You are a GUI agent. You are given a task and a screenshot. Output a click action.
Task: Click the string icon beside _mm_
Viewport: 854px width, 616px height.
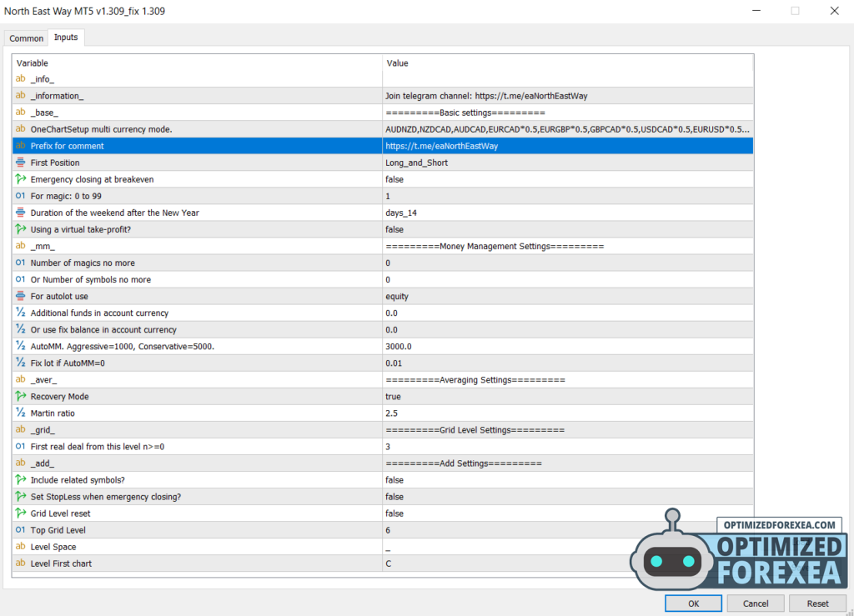[x=21, y=246]
